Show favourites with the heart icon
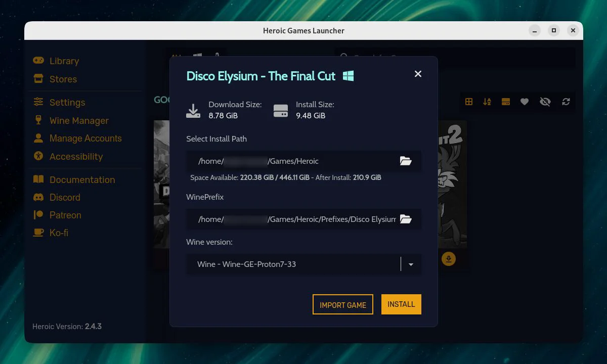Image resolution: width=607 pixels, height=364 pixels. pyautogui.click(x=525, y=102)
